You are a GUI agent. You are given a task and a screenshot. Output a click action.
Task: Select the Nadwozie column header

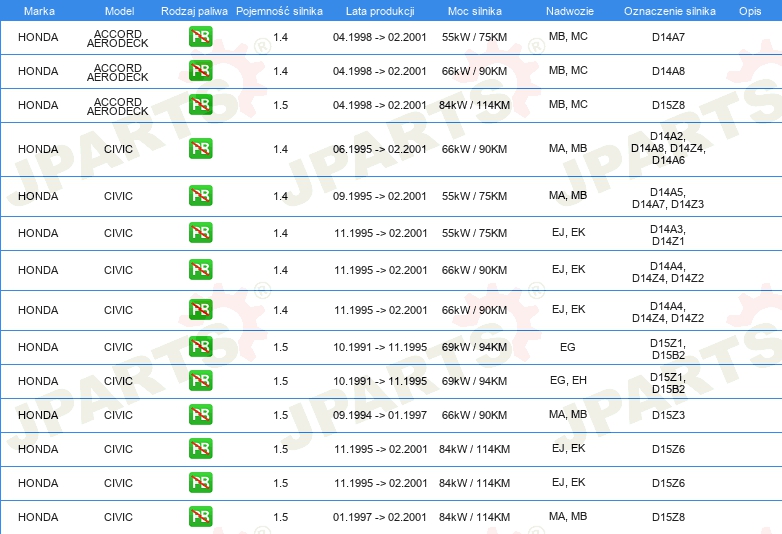(x=570, y=11)
